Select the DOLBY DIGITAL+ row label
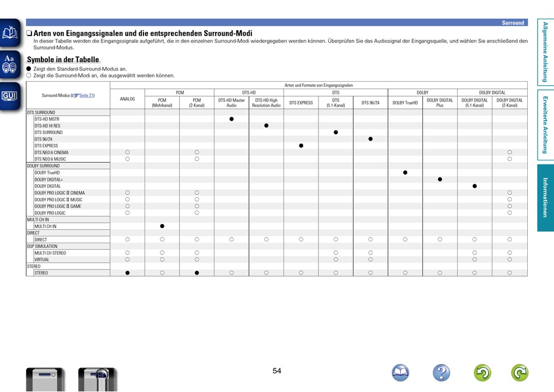Image resolution: width=554 pixels, height=392 pixels. pos(49,180)
